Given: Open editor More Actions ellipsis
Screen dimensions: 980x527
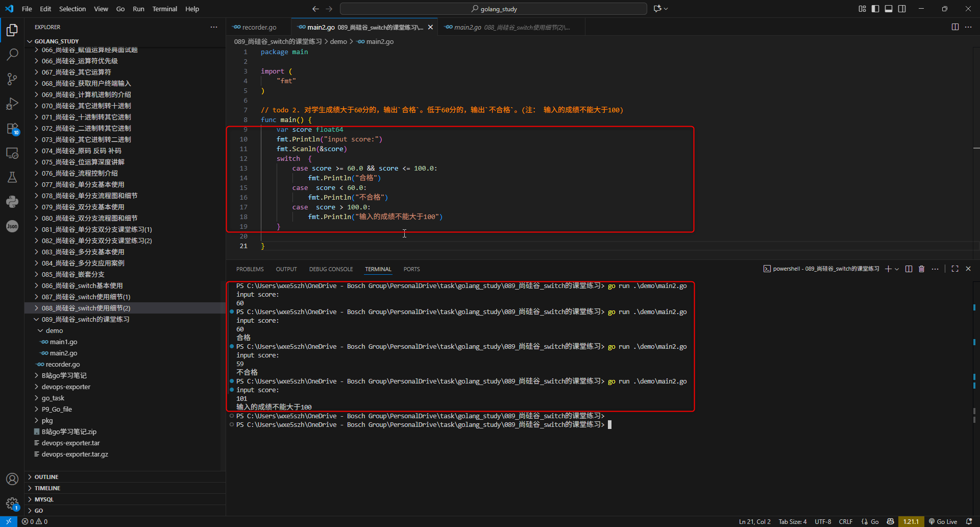Looking at the screenshot, I should click(968, 27).
